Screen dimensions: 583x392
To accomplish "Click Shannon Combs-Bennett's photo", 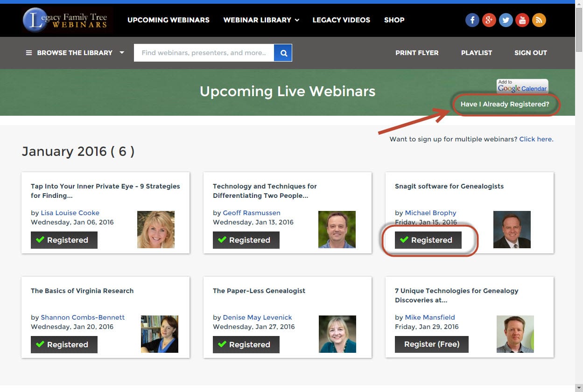I will 160,334.
